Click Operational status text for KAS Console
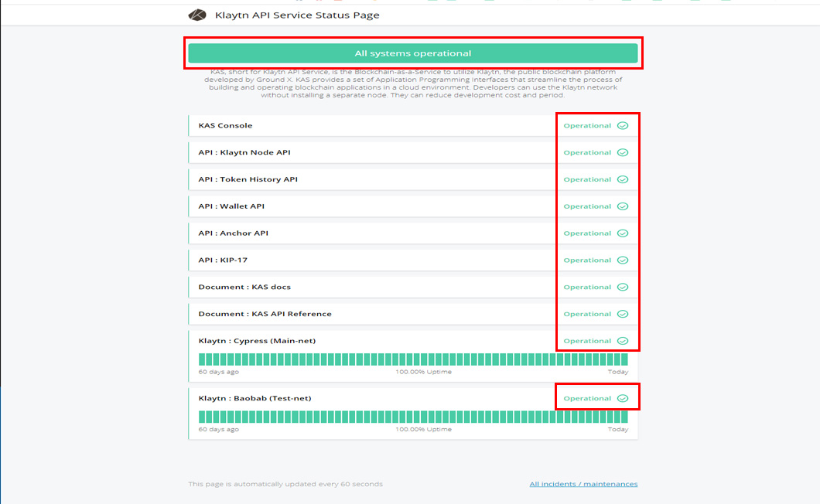 (x=586, y=125)
